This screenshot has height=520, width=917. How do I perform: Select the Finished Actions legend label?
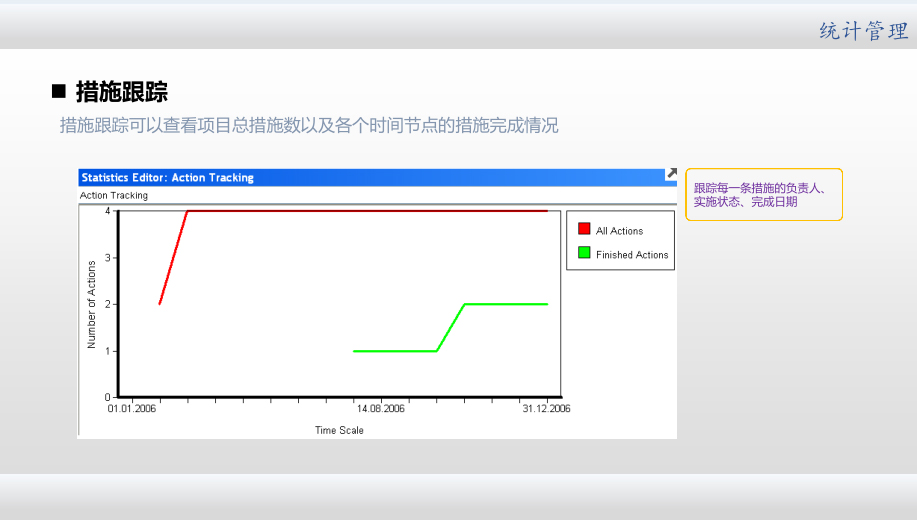click(x=632, y=255)
